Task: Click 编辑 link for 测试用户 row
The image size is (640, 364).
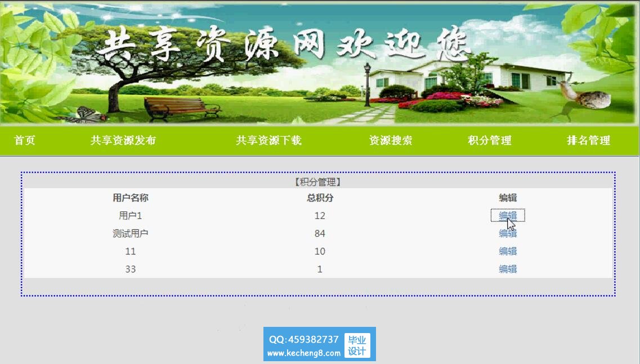Action: [508, 233]
